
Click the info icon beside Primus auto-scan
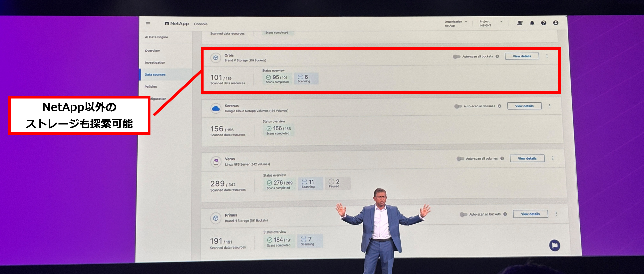click(505, 214)
